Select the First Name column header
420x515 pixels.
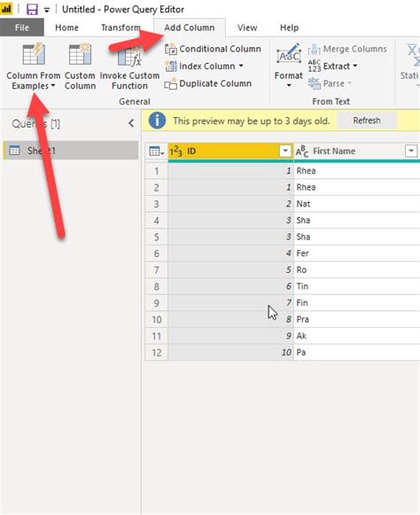(x=356, y=152)
